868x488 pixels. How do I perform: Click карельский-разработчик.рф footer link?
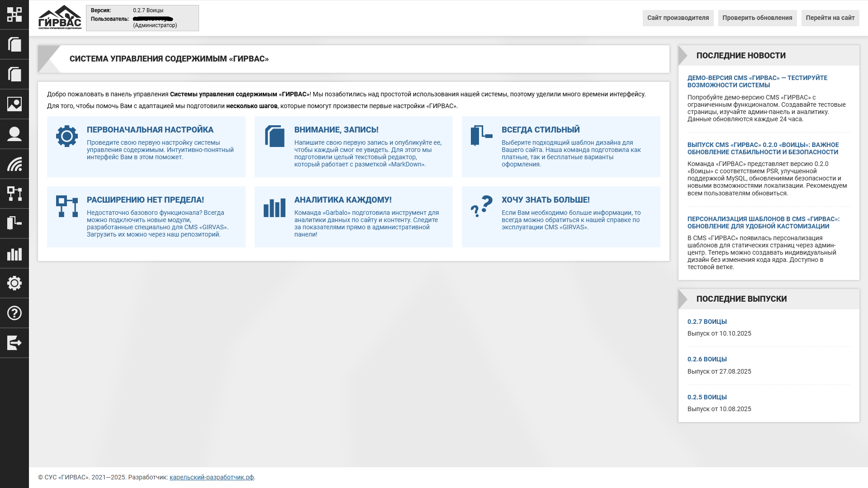[x=211, y=477]
